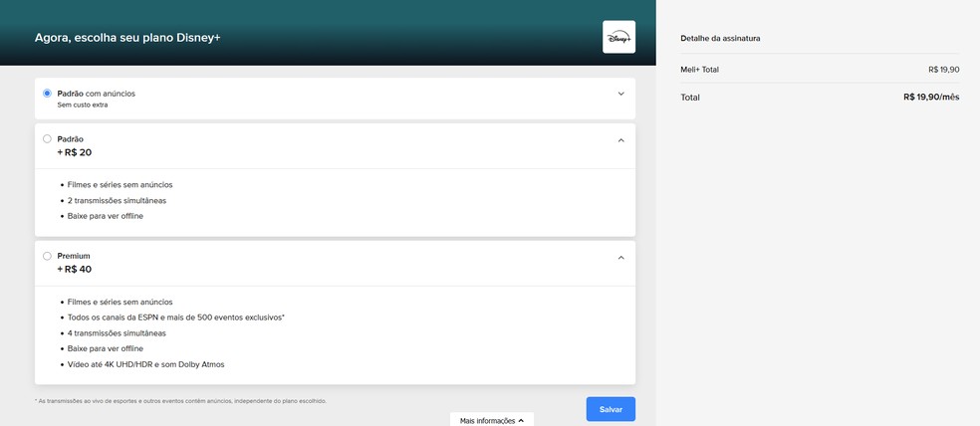Click the 'Agora, escolha seu plano Disney+' heading

pyautogui.click(x=127, y=38)
